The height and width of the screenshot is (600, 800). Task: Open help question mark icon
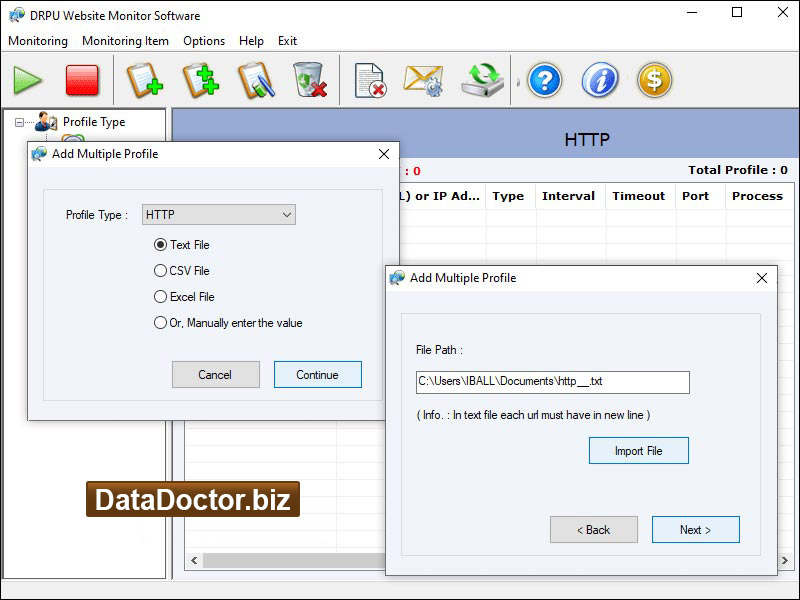[545, 80]
